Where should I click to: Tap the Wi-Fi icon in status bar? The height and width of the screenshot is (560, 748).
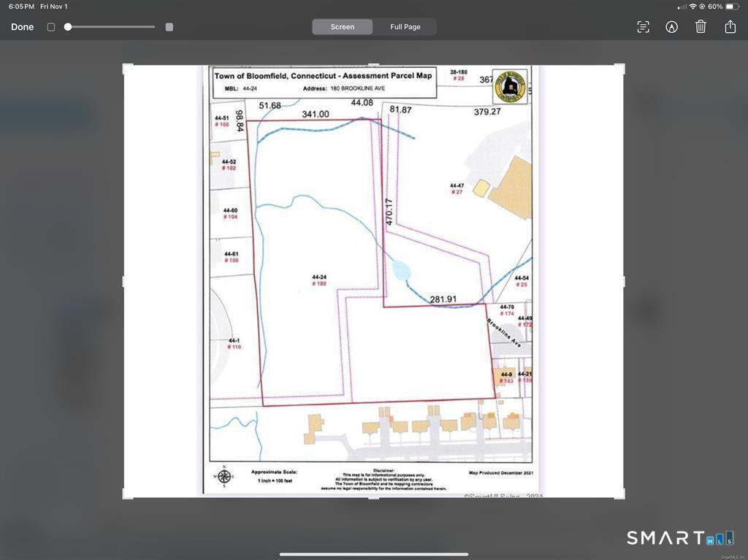[692, 7]
